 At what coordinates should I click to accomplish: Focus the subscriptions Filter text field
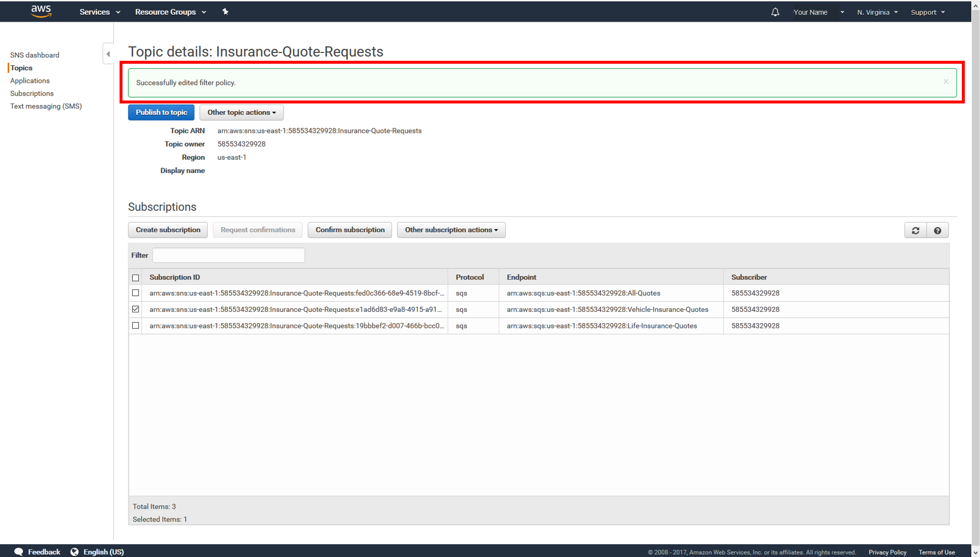tap(228, 255)
